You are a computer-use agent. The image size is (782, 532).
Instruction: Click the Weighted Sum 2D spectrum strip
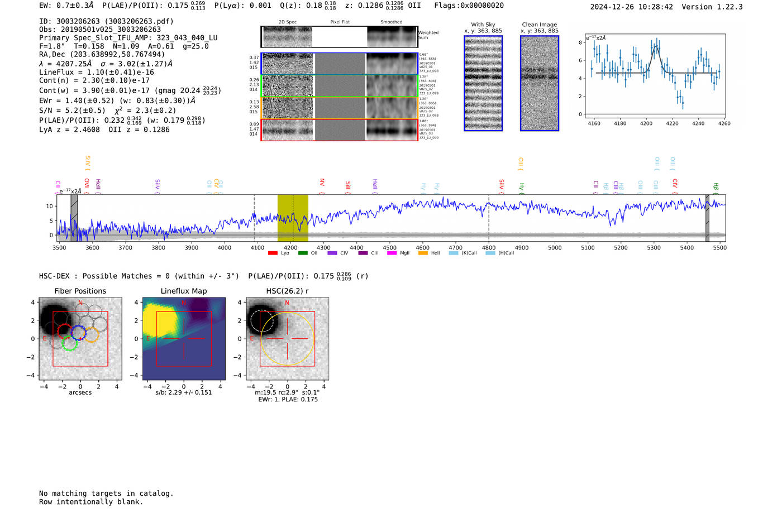(x=339, y=37)
